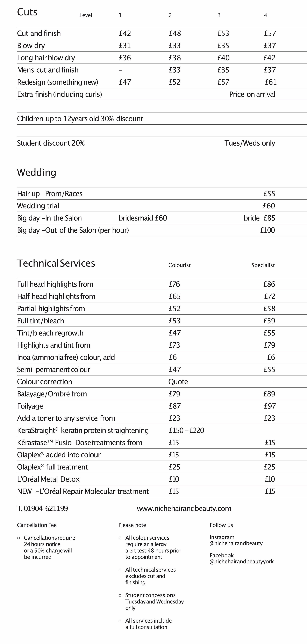The width and height of the screenshot is (307, 644).
Task: Select the Cancellation Fee heading
Action: 37,525
